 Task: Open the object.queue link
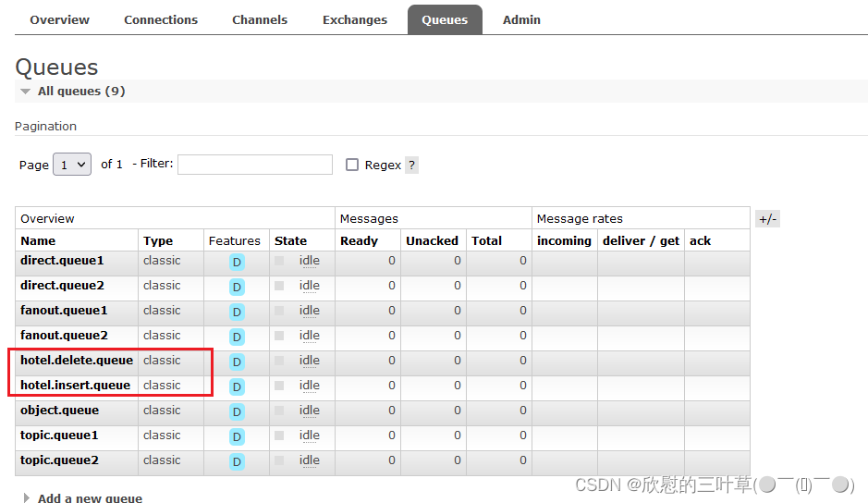pos(60,410)
